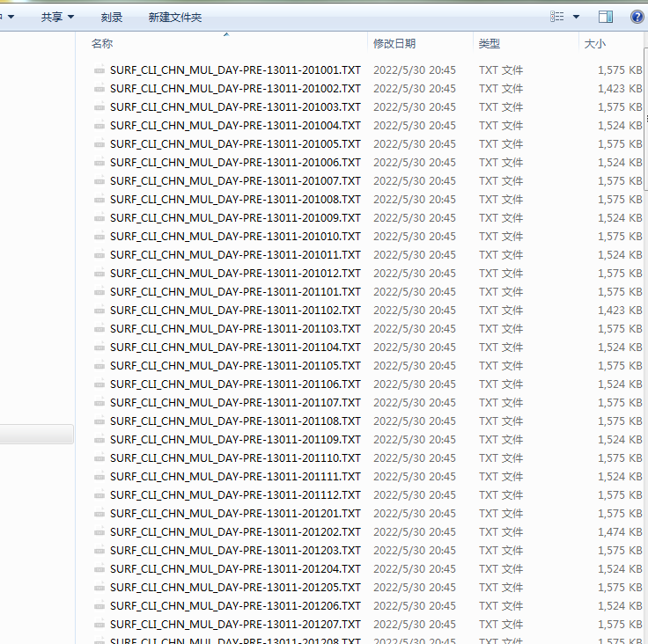Select file icon for PRE-13011-201007.TXT

pyautogui.click(x=99, y=181)
